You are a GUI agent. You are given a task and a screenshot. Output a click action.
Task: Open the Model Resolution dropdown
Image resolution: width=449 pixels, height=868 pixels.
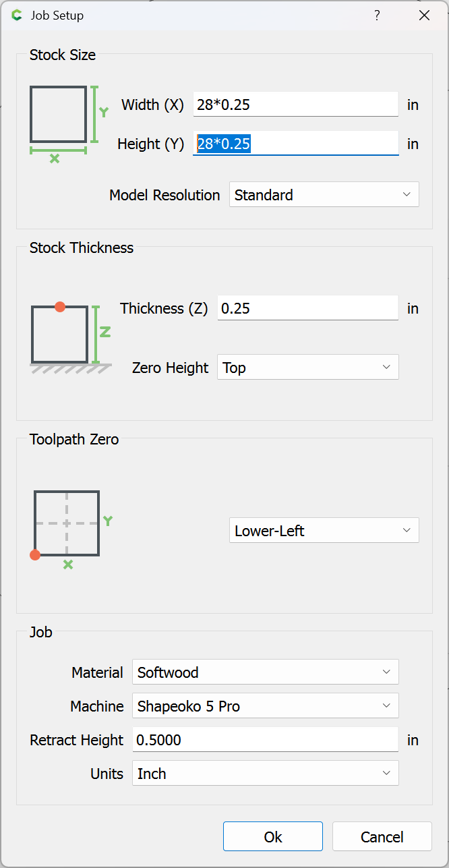[324, 195]
